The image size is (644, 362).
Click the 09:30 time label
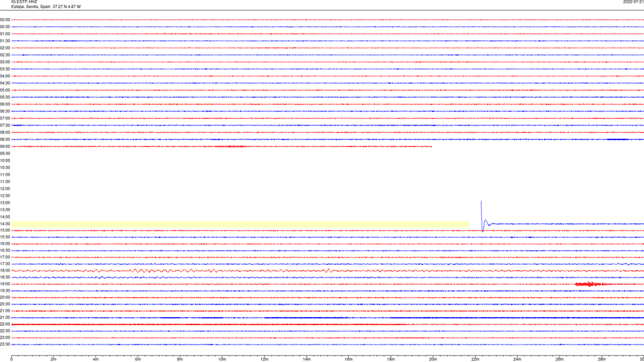[5, 154]
